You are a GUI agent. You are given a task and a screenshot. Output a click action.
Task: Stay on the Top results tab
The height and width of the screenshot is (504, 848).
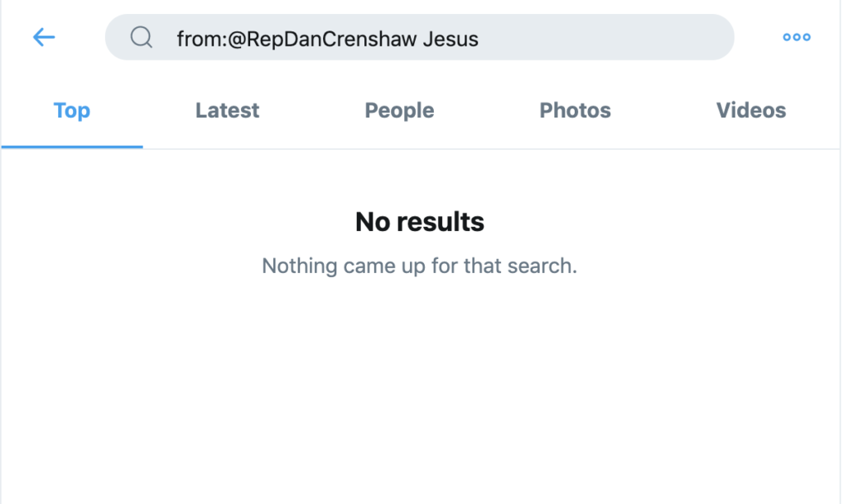click(71, 110)
